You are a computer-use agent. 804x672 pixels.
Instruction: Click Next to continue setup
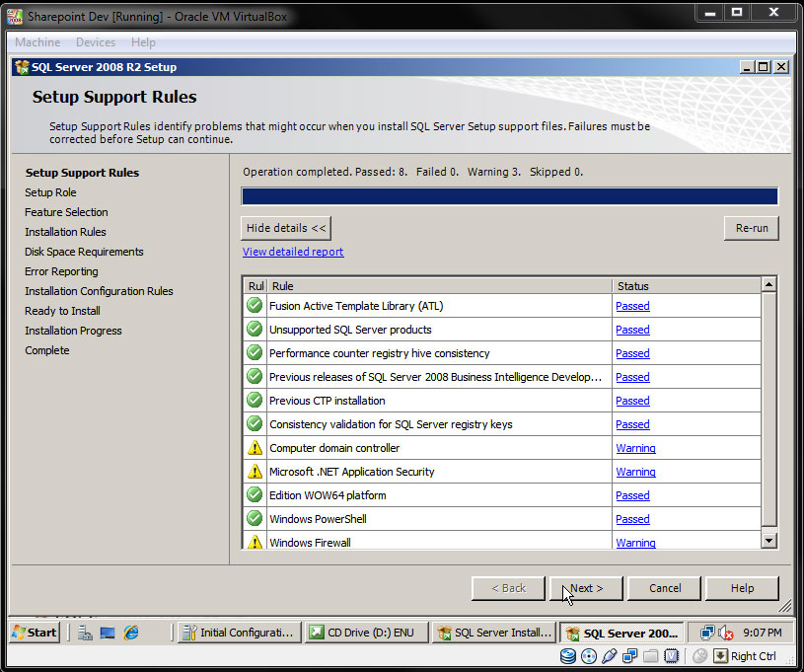coord(586,588)
